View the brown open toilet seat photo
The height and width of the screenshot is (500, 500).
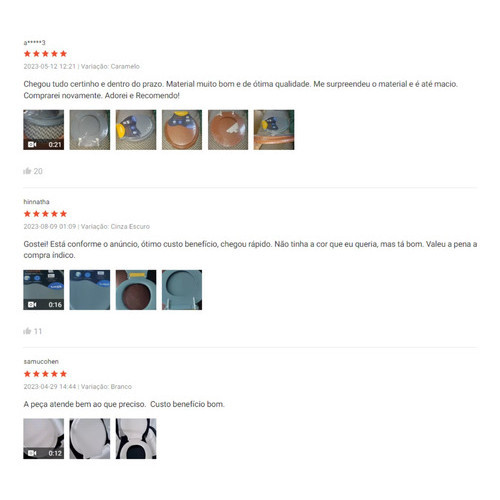(228, 130)
